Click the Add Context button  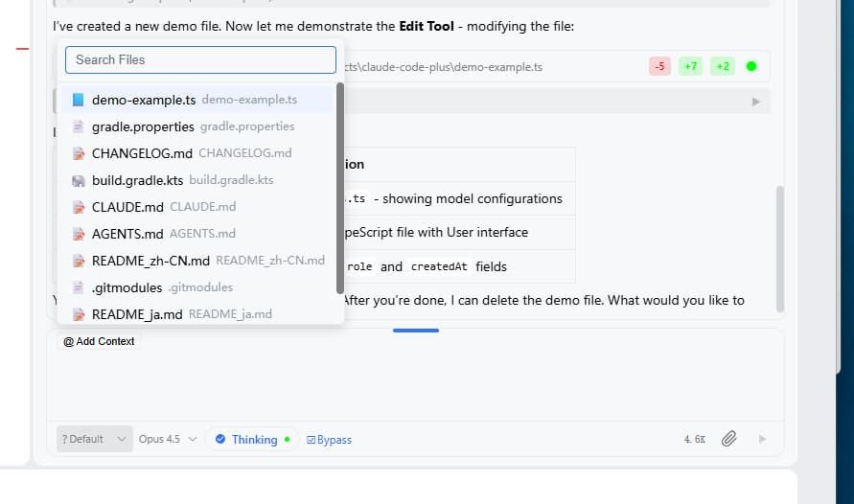point(99,341)
